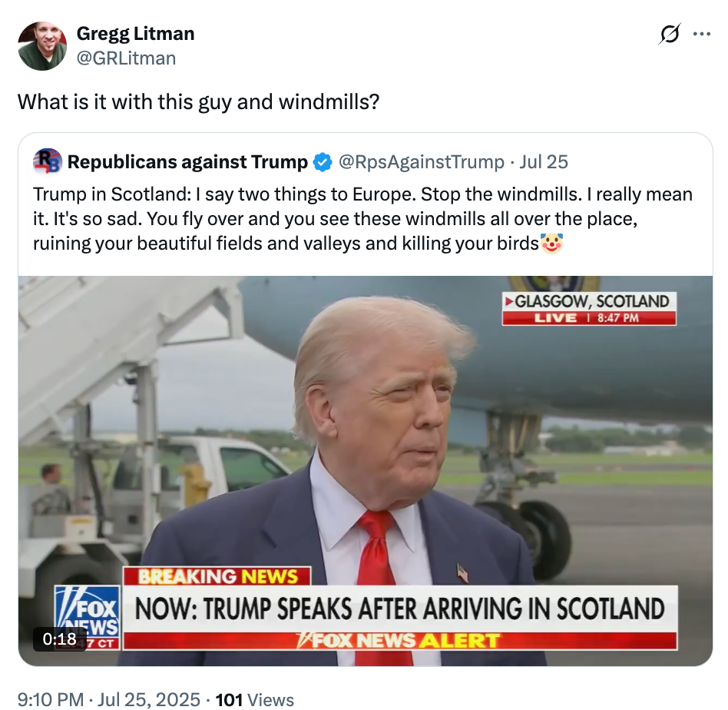This screenshot has width=728, height=710.
Task: Click Republicans against Trump avatar logo
Action: (48, 162)
